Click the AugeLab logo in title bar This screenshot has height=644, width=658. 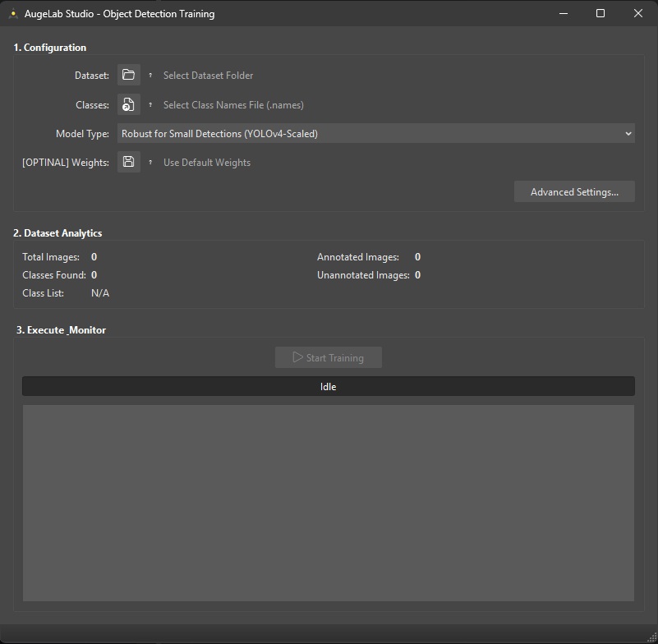coord(12,14)
